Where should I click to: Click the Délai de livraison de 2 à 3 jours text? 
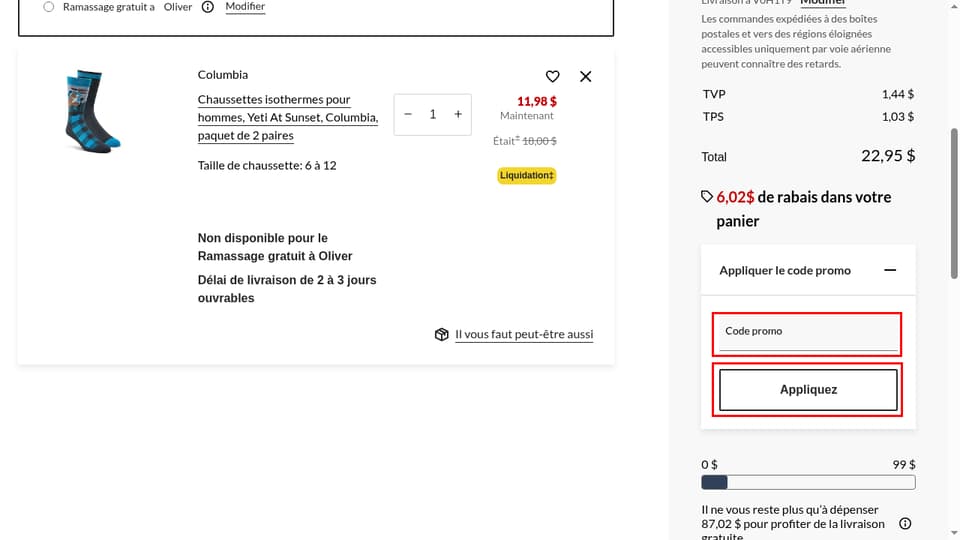[287, 289]
